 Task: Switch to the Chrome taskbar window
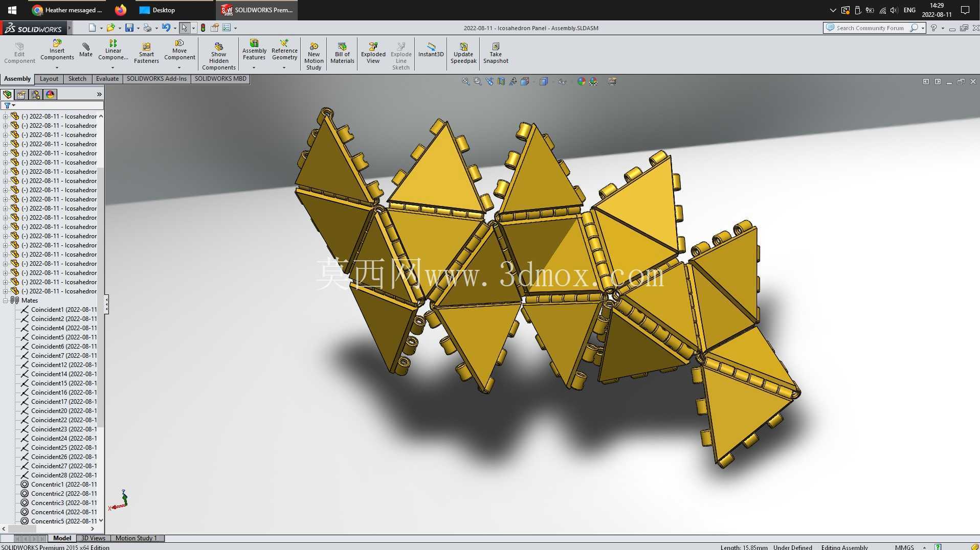coord(67,10)
